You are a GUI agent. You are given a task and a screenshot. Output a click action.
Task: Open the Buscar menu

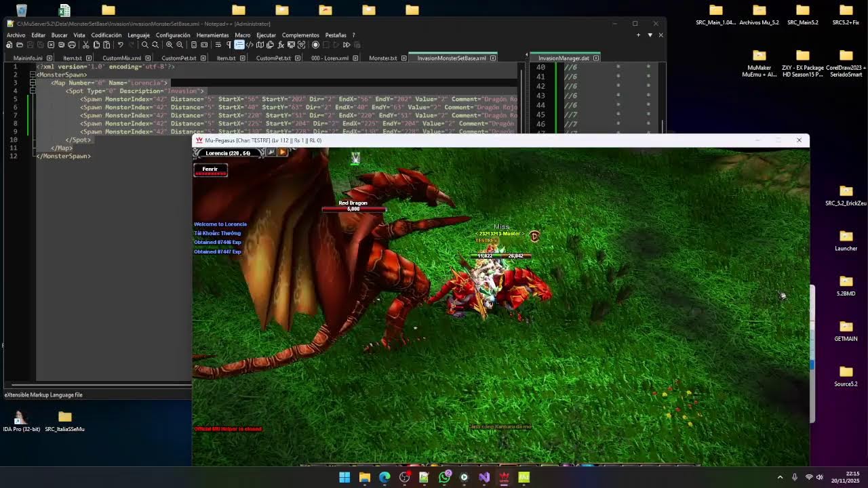(59, 35)
